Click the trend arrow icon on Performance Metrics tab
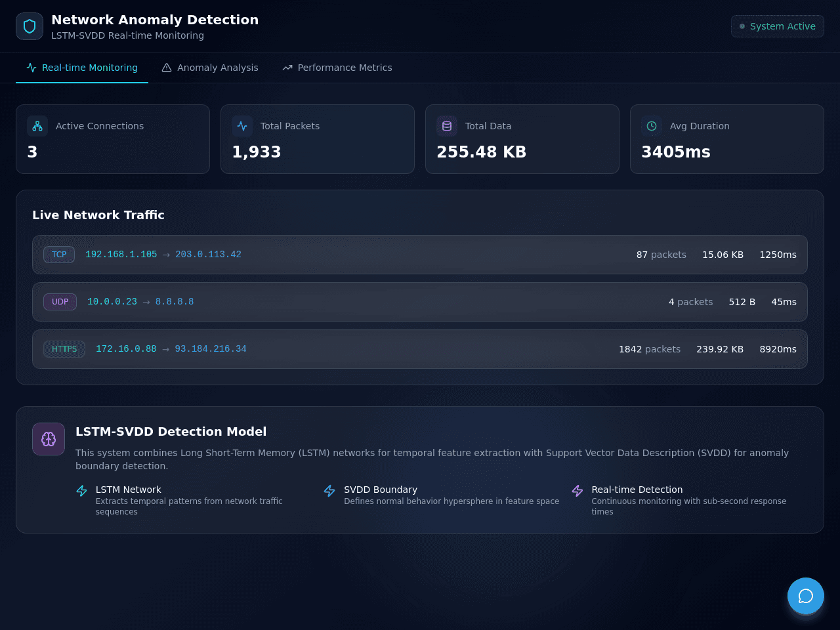 tap(287, 68)
